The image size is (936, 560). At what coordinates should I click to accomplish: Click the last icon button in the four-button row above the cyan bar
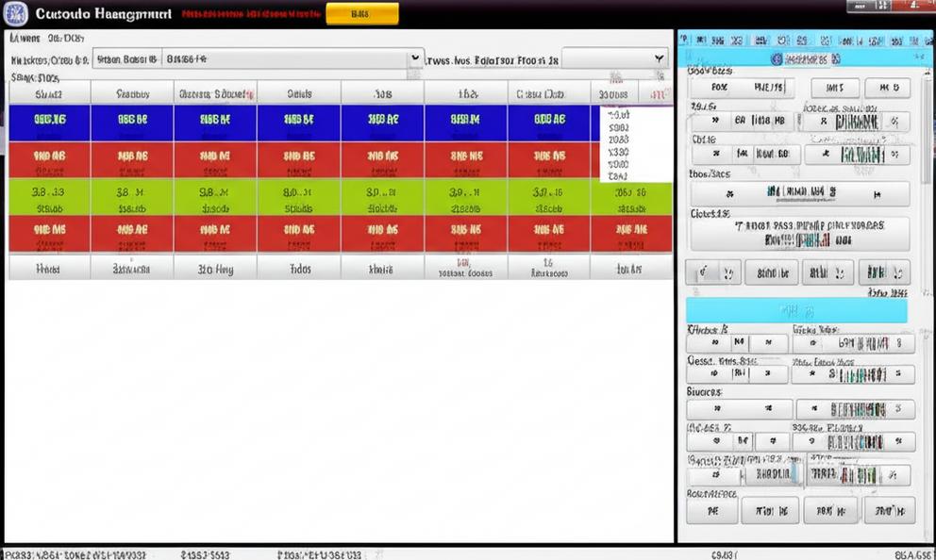(x=884, y=272)
